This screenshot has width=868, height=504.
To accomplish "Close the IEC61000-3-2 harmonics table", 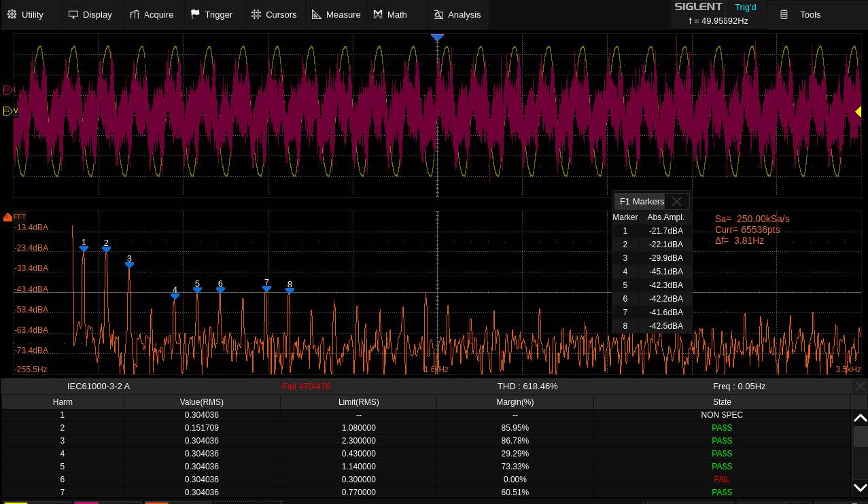I will (860, 386).
